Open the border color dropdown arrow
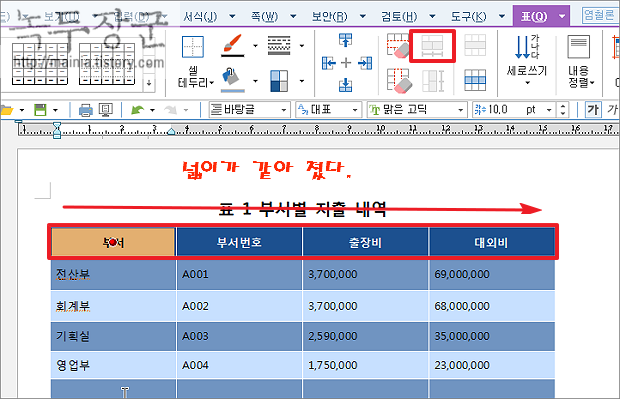This screenshot has height=399, width=620. tap(255, 45)
